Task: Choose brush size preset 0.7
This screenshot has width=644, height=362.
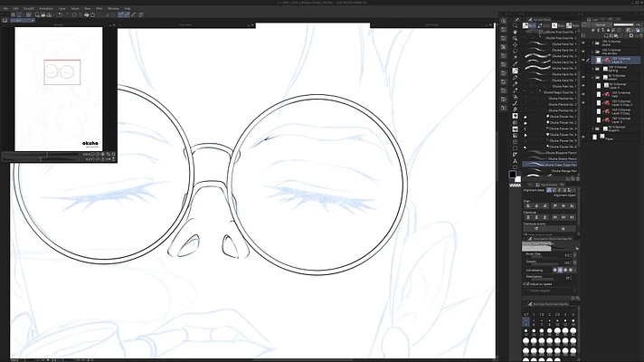Action: (526, 313)
